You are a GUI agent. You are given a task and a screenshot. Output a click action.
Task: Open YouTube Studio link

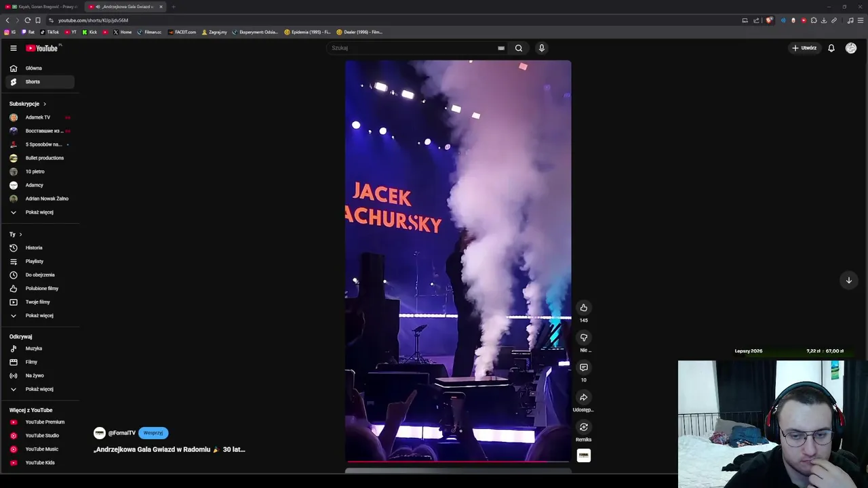coord(40,436)
